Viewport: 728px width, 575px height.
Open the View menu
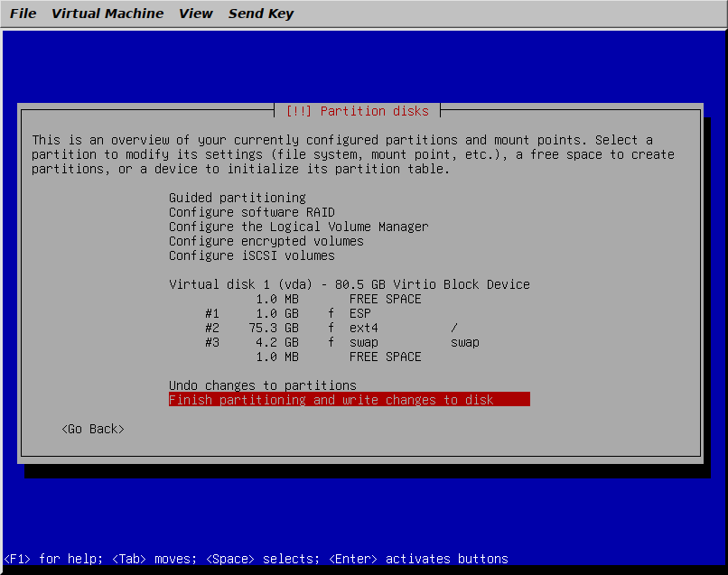(x=196, y=14)
